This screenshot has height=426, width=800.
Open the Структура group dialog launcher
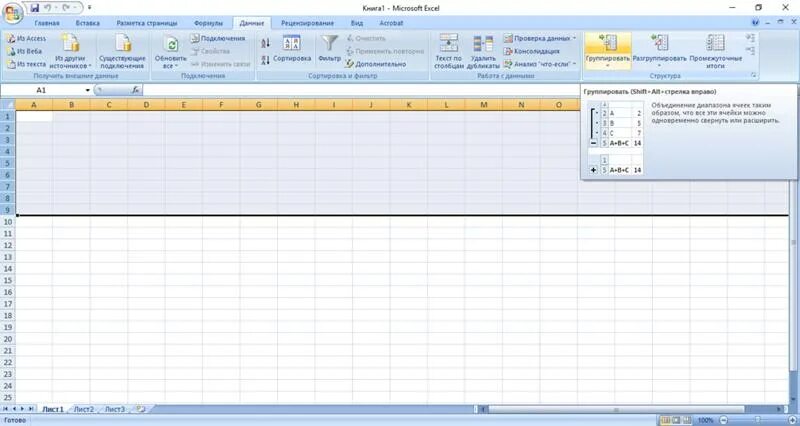pos(754,76)
